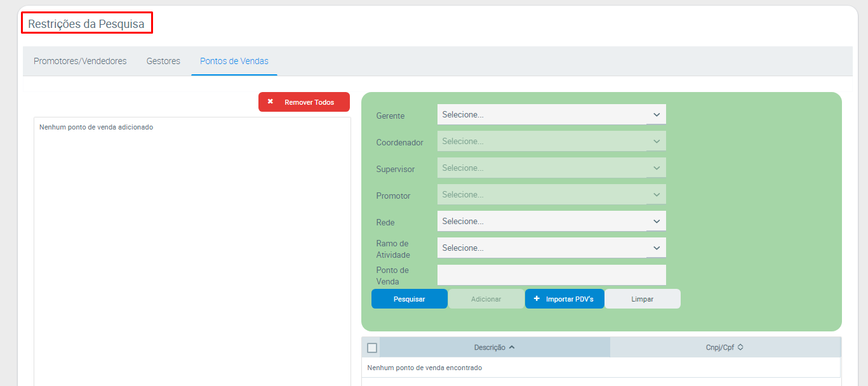
Task: Click the Supervisor dropdown field
Action: 551,168
